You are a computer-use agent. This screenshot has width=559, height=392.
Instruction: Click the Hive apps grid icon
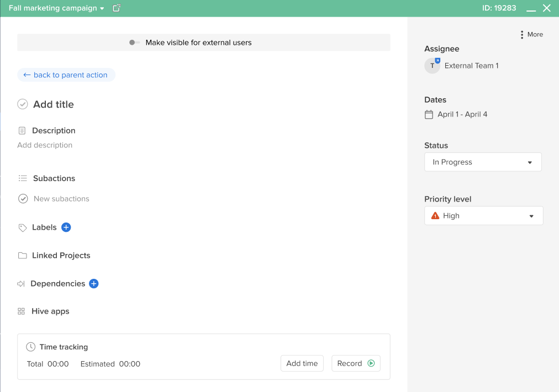tap(21, 311)
